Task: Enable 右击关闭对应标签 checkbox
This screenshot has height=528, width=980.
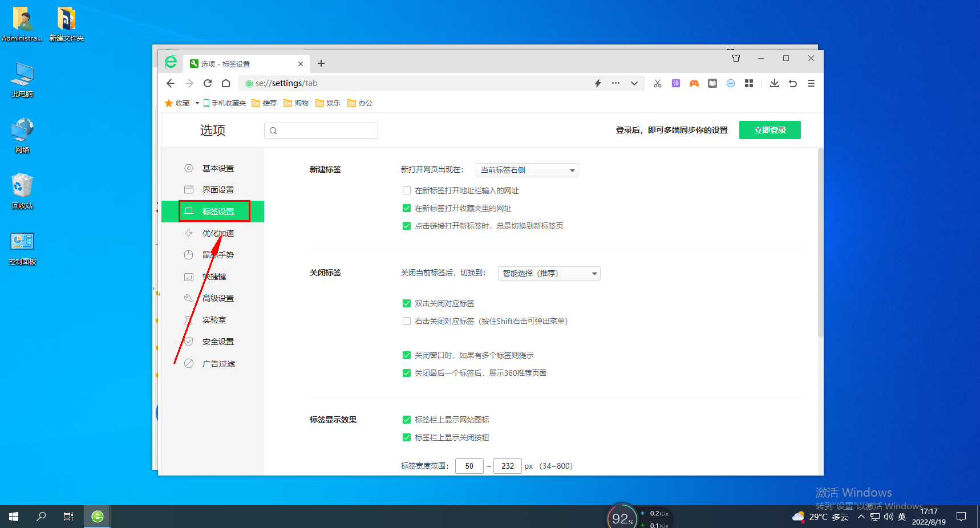Action: pos(407,321)
